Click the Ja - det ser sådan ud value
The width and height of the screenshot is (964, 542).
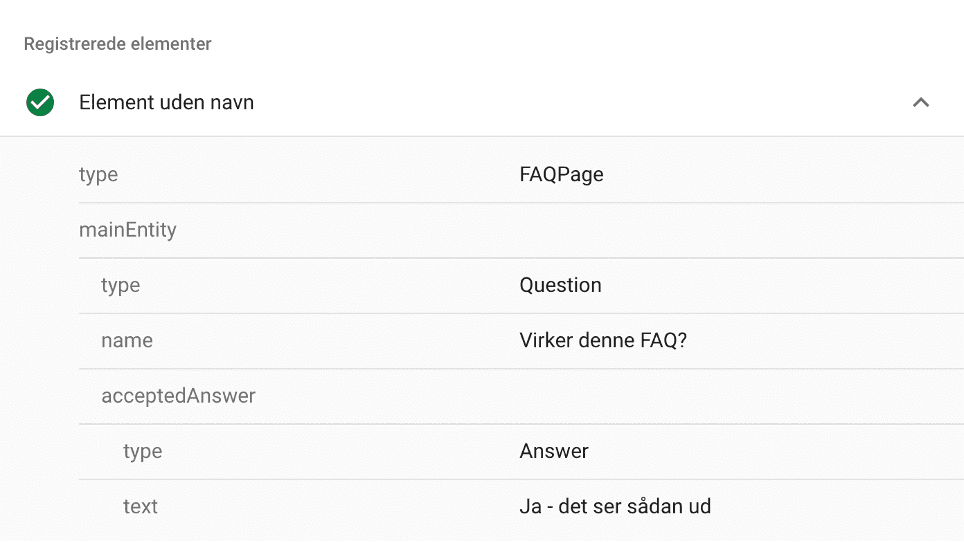click(615, 506)
